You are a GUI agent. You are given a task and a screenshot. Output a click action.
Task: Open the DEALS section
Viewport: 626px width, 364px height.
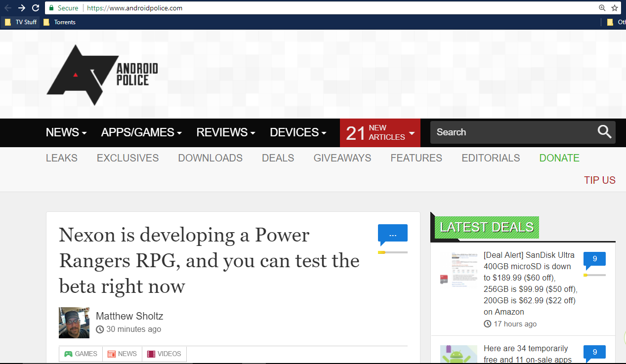[278, 158]
